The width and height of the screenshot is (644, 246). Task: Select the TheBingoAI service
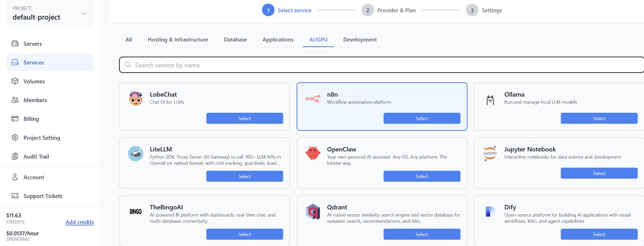[245, 234]
